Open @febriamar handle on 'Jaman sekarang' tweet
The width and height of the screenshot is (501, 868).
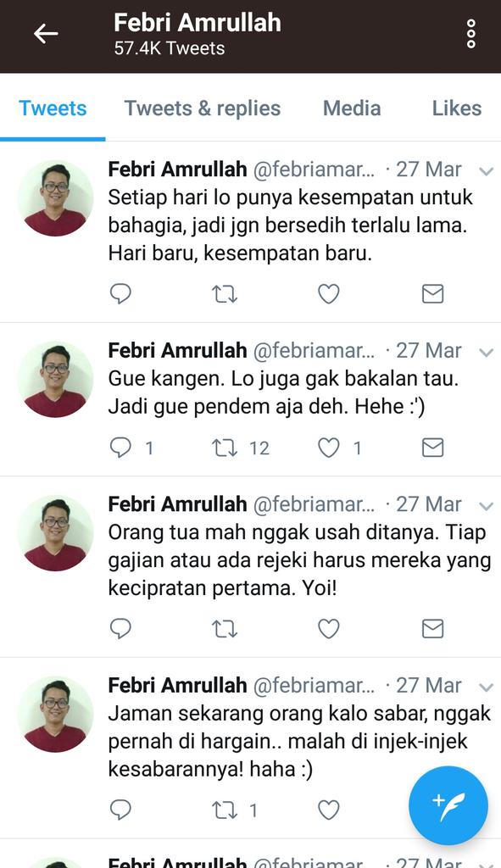(x=314, y=685)
